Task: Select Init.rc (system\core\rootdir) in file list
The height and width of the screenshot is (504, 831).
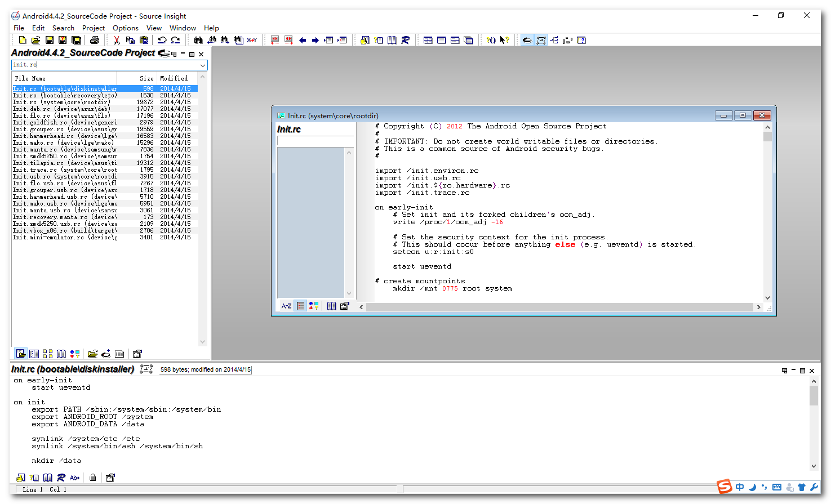Action: click(105, 102)
